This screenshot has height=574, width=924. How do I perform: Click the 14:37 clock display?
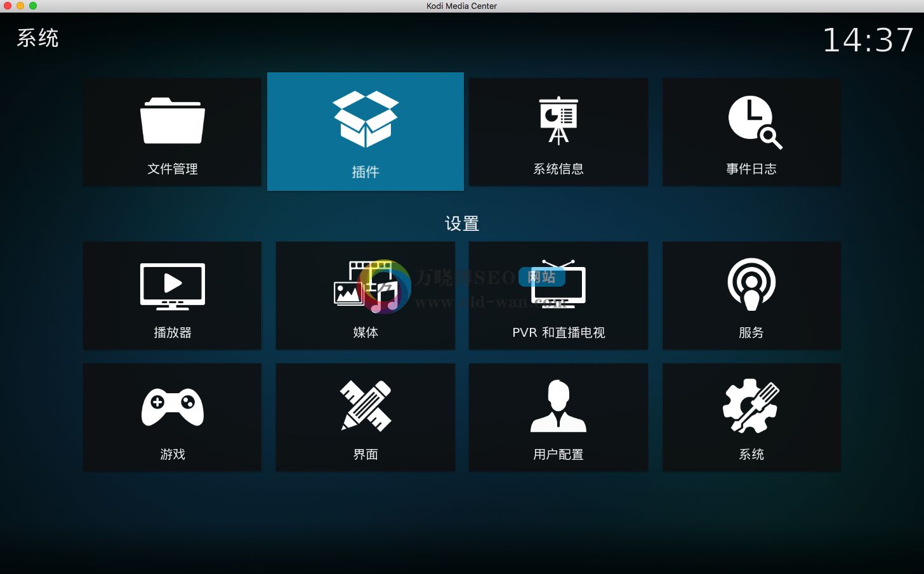(868, 40)
